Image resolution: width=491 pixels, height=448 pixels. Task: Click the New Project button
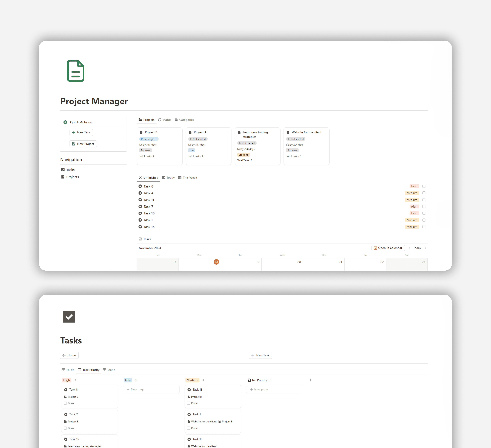pyautogui.click(x=83, y=144)
